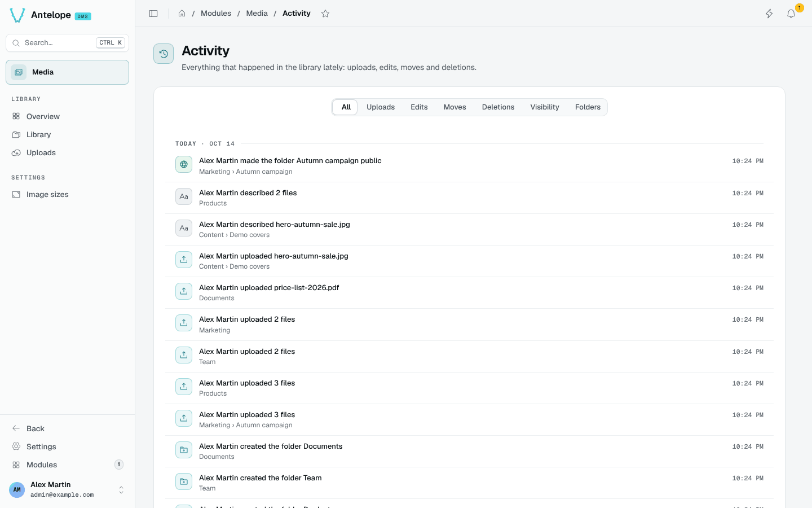Open the lightning quick actions icon
This screenshot has height=508, width=812.
click(769, 14)
